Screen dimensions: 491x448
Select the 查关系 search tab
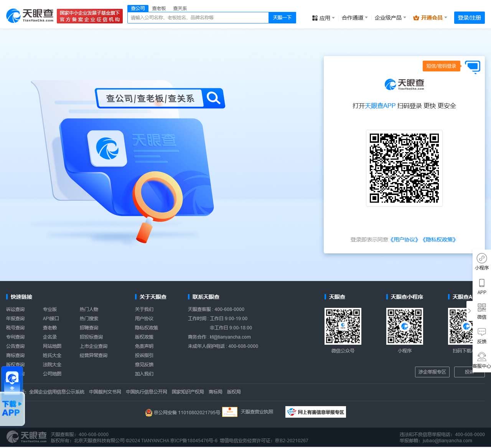[180, 8]
